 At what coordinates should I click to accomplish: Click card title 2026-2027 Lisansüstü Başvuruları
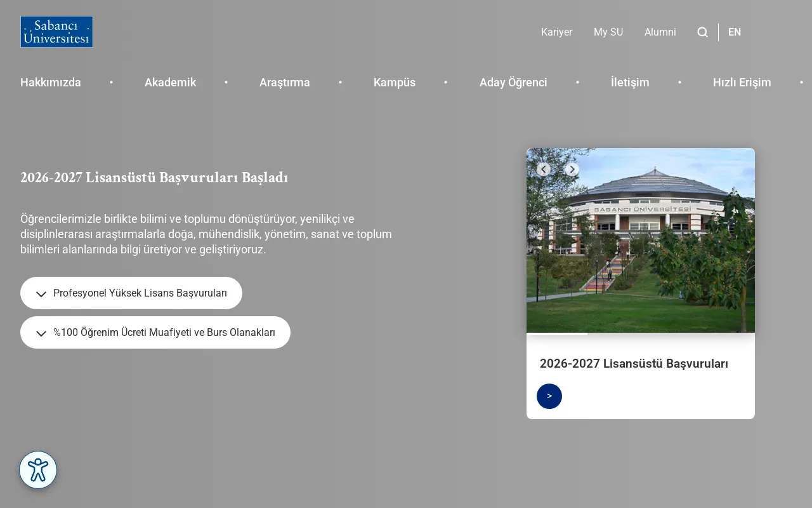tap(634, 364)
